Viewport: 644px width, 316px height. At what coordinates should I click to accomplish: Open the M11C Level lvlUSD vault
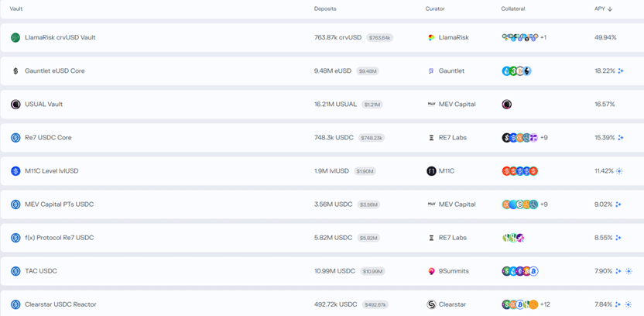51,171
